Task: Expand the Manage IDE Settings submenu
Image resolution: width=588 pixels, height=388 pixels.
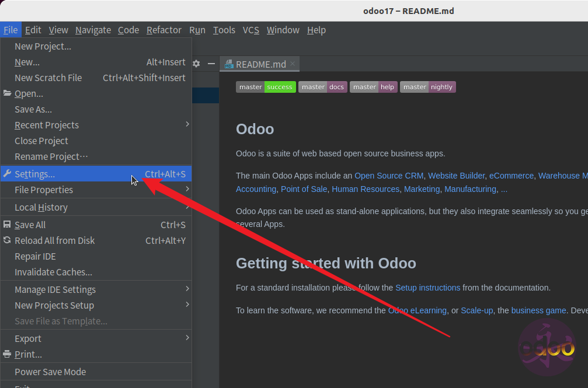Action: (96, 289)
